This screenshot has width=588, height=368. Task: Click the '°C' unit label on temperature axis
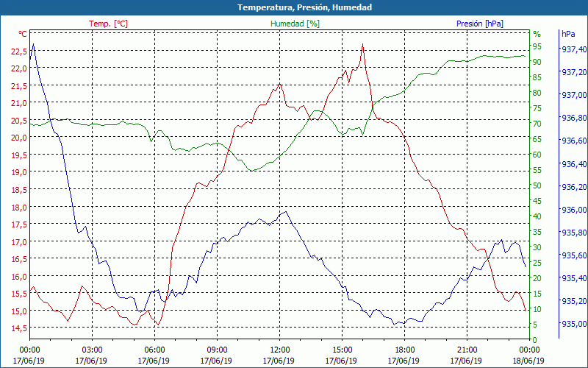(x=23, y=34)
